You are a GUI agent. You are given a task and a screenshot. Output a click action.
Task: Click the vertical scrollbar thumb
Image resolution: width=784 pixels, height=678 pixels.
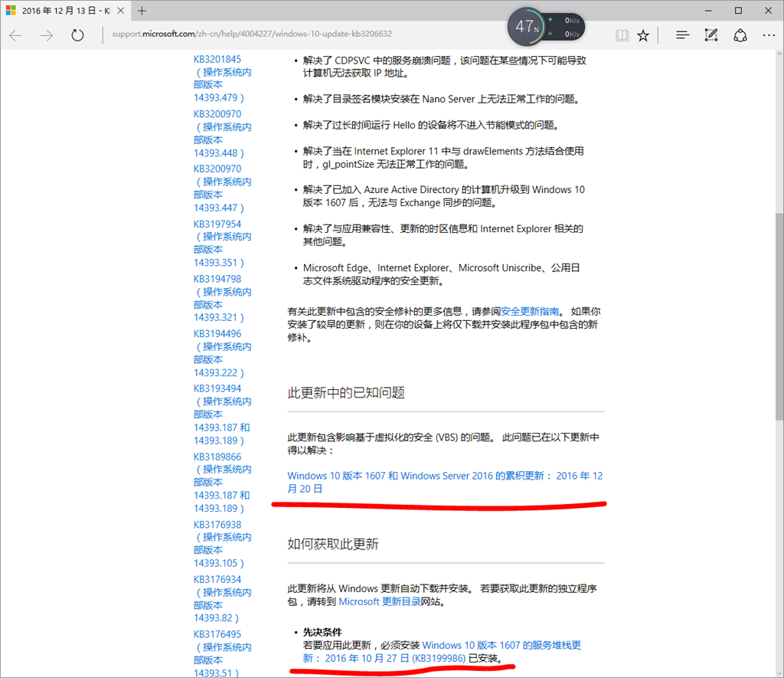click(779, 316)
